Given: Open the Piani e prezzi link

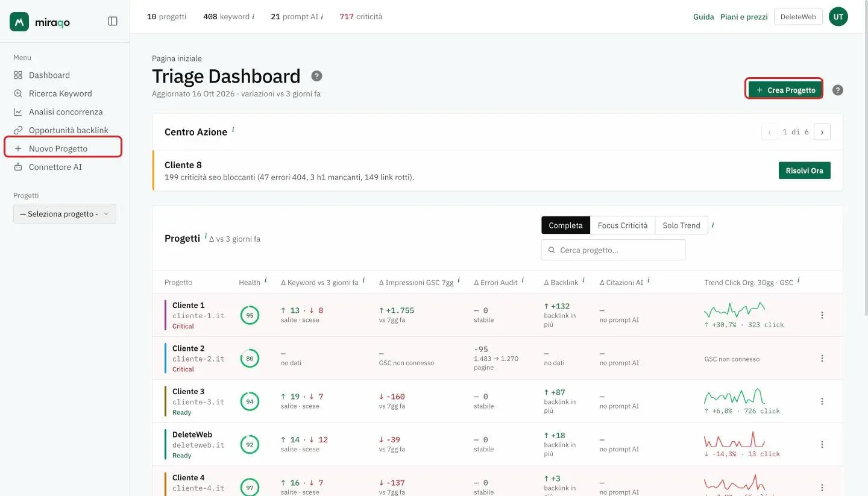Looking at the screenshot, I should coord(744,17).
